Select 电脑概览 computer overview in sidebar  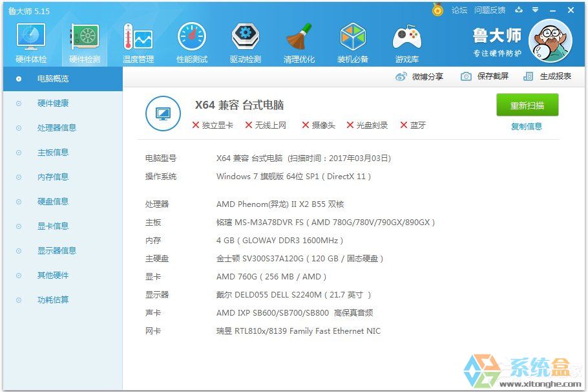tap(63, 79)
